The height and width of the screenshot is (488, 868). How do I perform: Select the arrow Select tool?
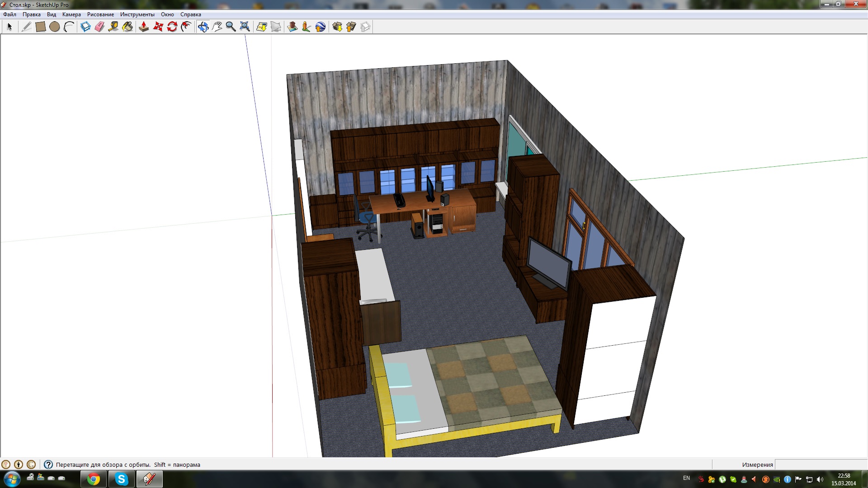click(9, 27)
